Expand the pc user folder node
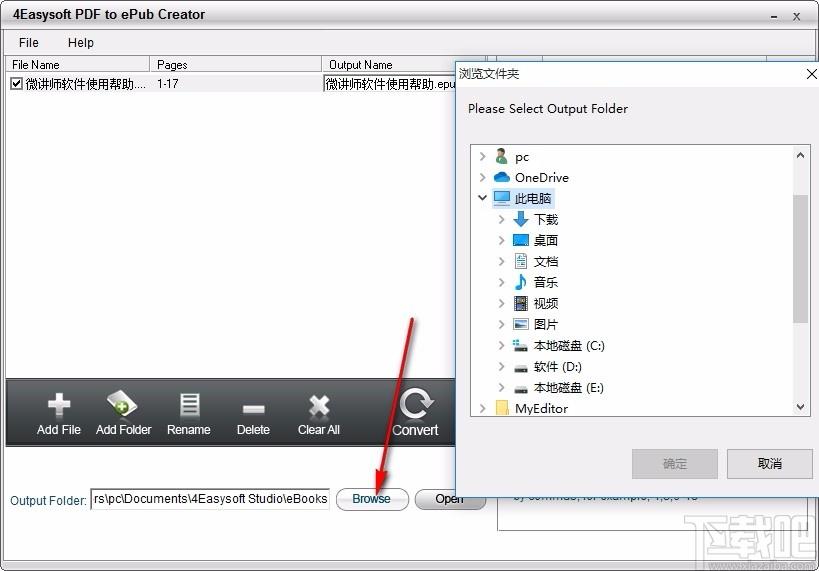 (x=483, y=157)
